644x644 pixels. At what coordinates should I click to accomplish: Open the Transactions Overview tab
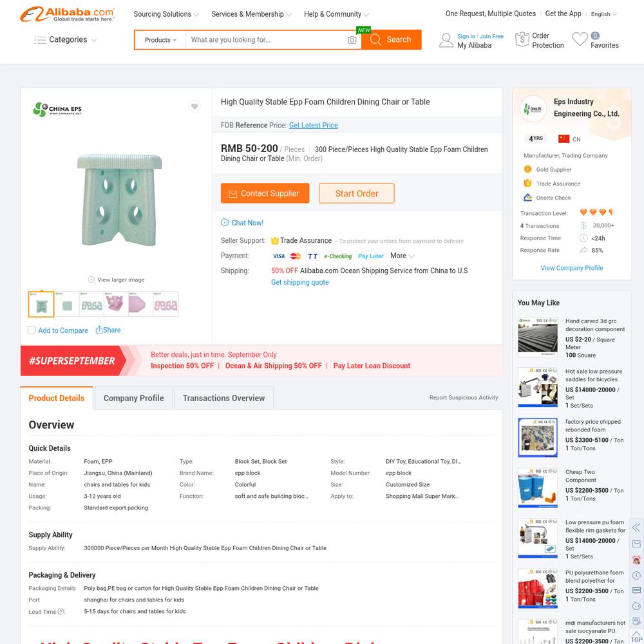point(224,398)
